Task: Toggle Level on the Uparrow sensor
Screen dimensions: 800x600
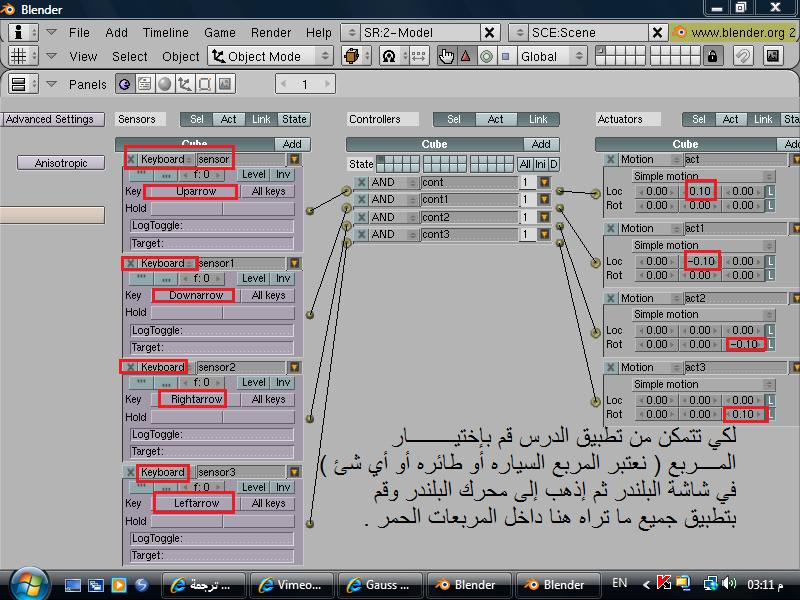Action: click(x=254, y=174)
